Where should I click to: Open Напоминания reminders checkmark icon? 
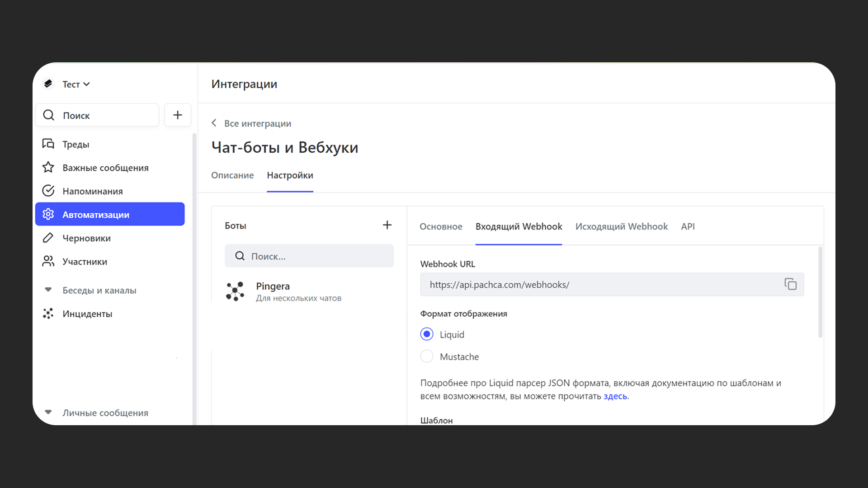tap(48, 191)
